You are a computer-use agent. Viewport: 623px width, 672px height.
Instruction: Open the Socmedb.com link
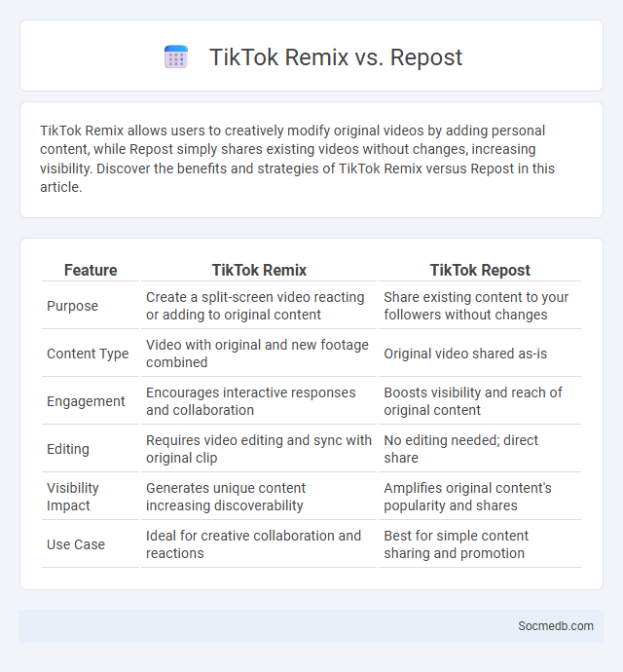[x=555, y=625]
